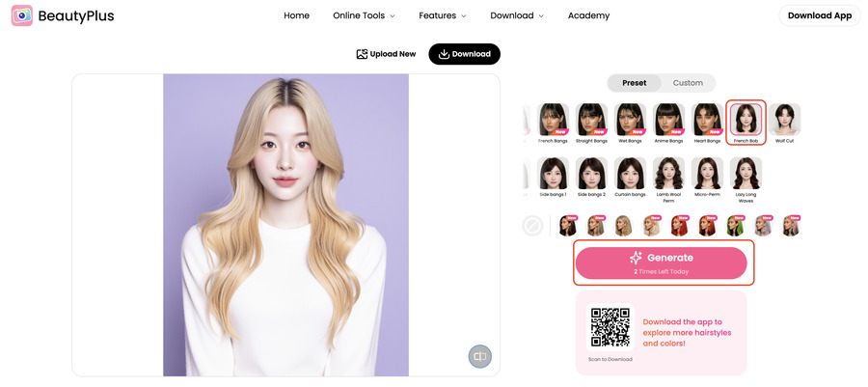The width and height of the screenshot is (868, 387).
Task: Pick the curly golden blonde hair color swatch
Action: tap(623, 226)
